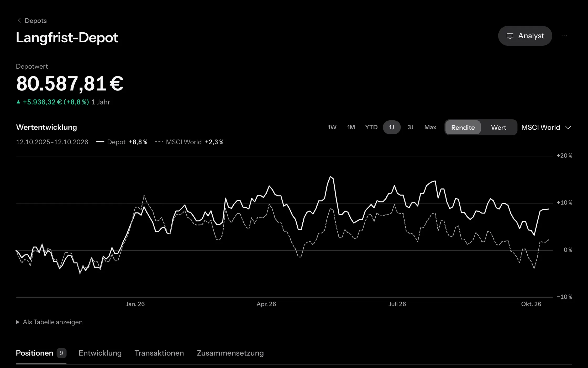The height and width of the screenshot is (368, 588).
Task: Switch chart to Rendite view
Action: pyautogui.click(x=463, y=127)
